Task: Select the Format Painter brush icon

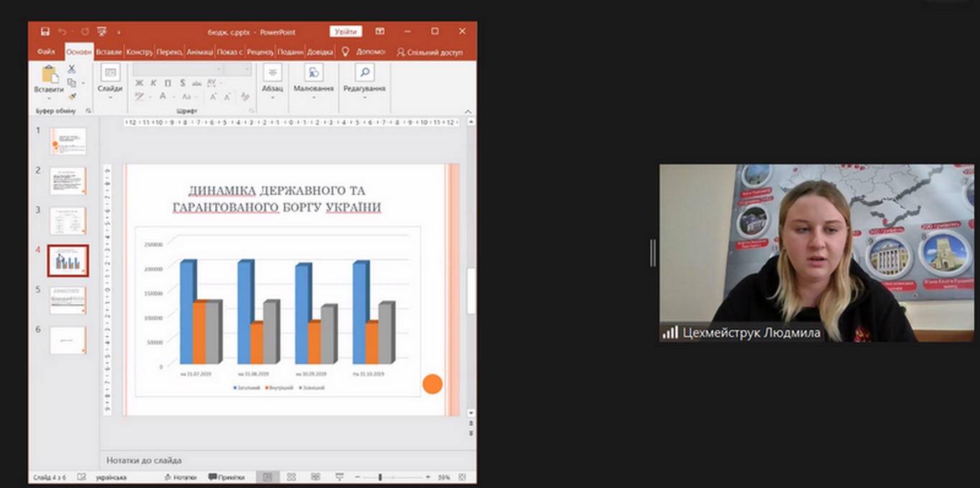Action: tap(72, 96)
